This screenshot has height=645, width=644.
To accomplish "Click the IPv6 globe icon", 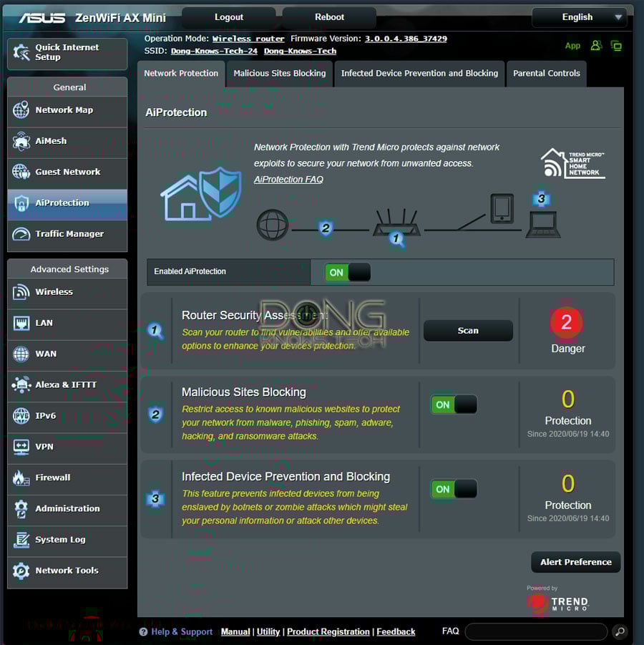I will click(21, 415).
